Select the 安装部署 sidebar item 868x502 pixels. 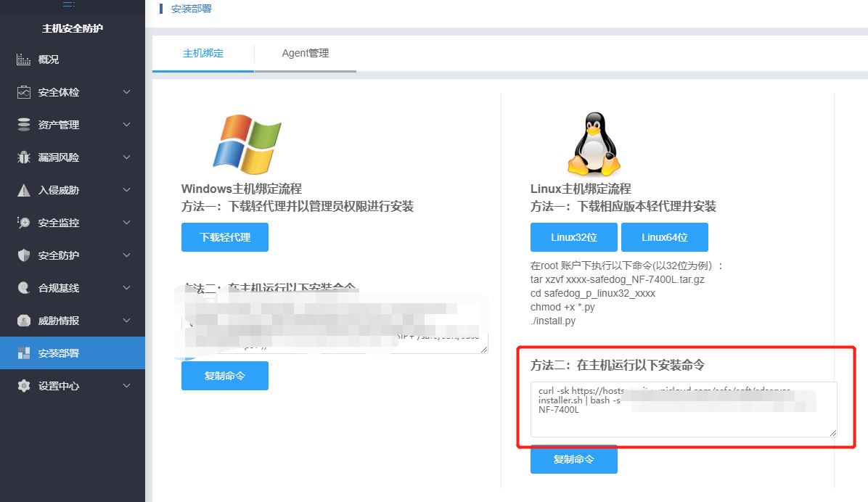click(73, 353)
